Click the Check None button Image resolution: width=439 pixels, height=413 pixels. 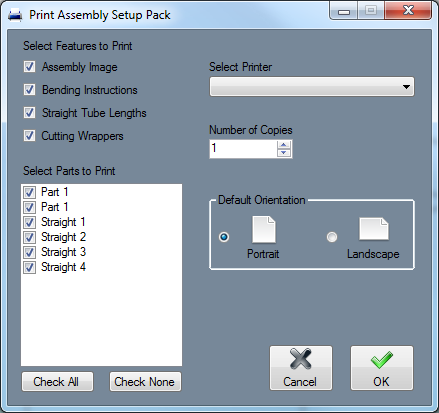[x=145, y=381]
